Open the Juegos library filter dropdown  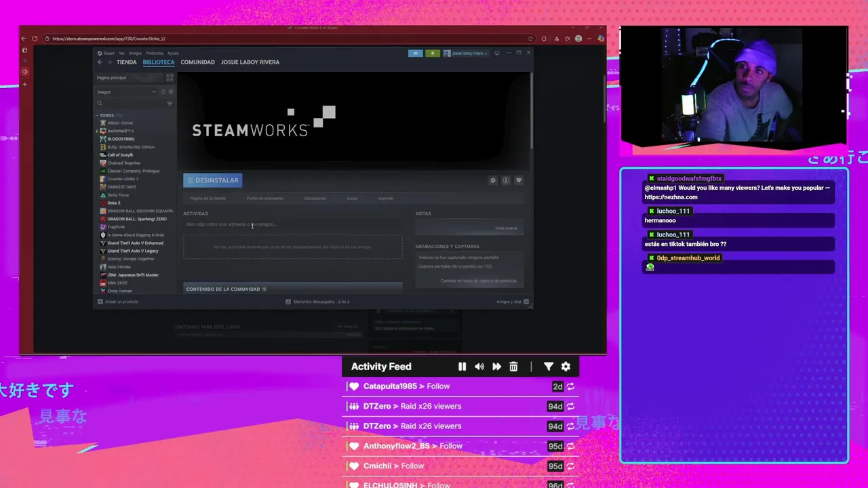click(126, 91)
